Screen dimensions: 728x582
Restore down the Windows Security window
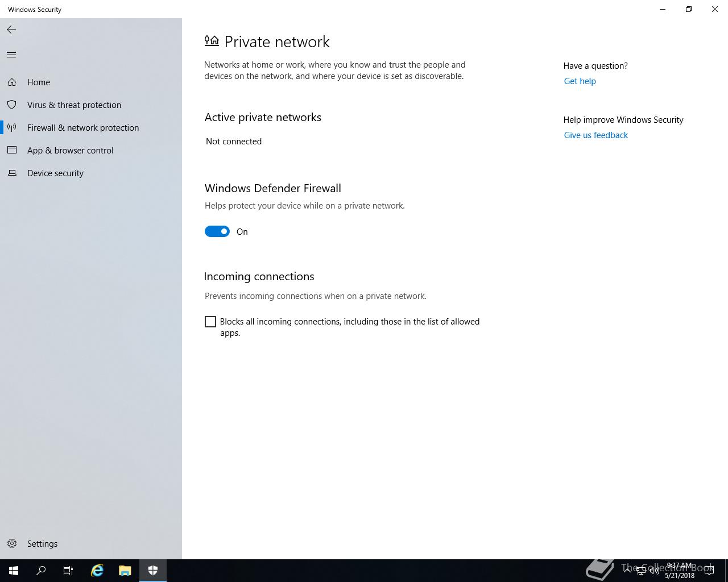tap(689, 9)
